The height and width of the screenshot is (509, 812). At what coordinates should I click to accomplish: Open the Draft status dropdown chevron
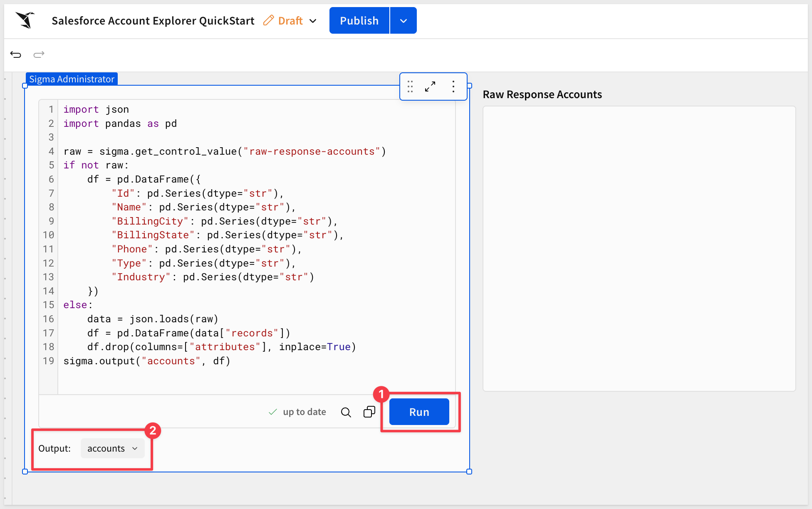[x=313, y=21]
